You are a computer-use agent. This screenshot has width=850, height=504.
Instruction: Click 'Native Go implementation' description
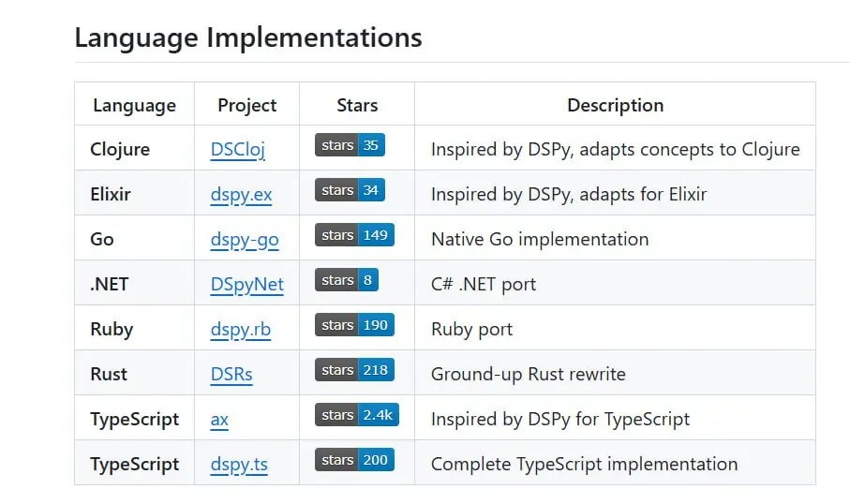(x=540, y=239)
